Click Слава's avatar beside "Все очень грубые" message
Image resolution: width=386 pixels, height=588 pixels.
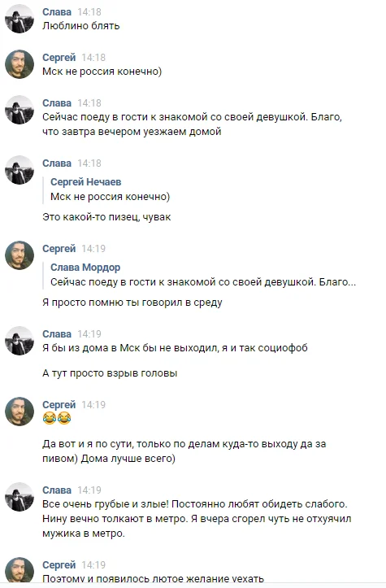click(x=20, y=497)
